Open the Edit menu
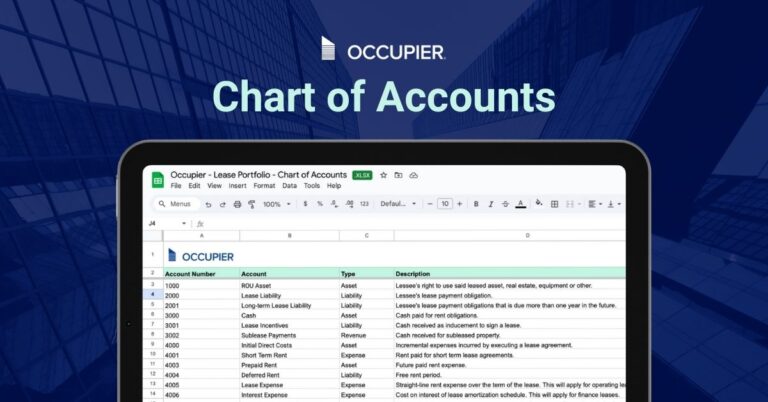 tap(194, 186)
